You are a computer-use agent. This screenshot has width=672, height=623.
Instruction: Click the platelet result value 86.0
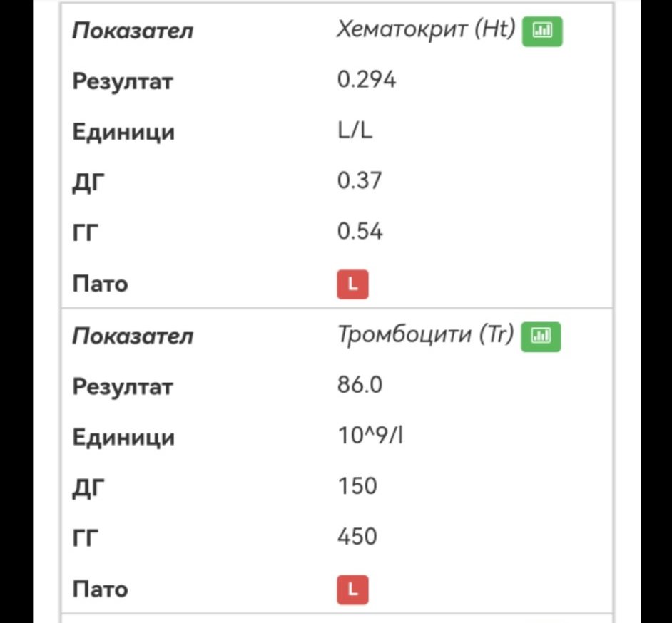click(360, 386)
